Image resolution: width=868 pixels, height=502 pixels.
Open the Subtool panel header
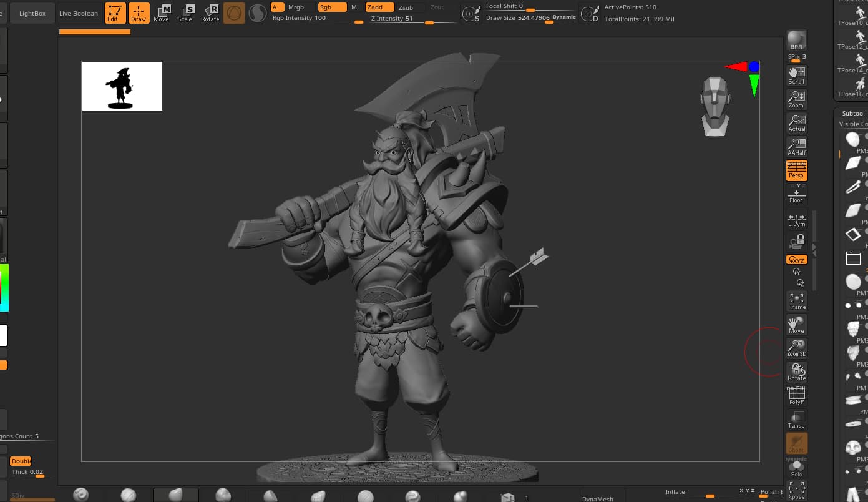[x=853, y=114]
